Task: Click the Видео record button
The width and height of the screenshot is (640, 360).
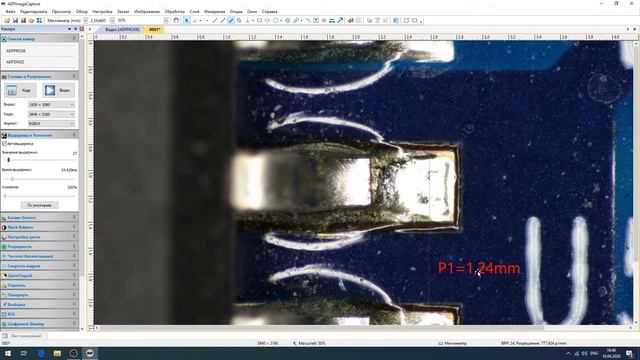Action: coord(58,90)
